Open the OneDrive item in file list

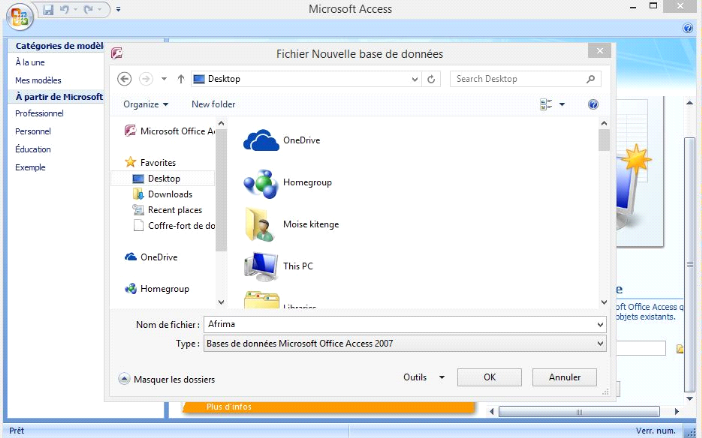[x=300, y=140]
